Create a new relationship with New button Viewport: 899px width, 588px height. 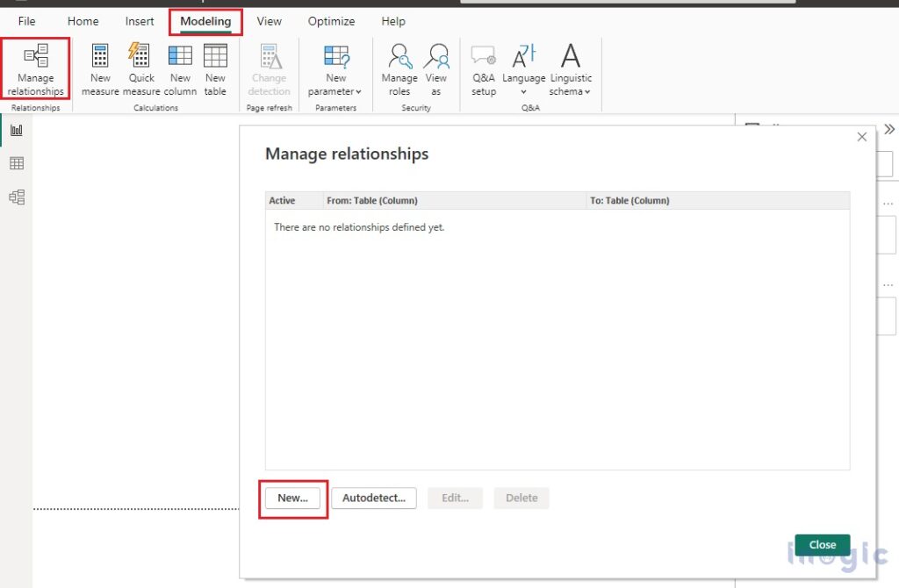(x=293, y=498)
